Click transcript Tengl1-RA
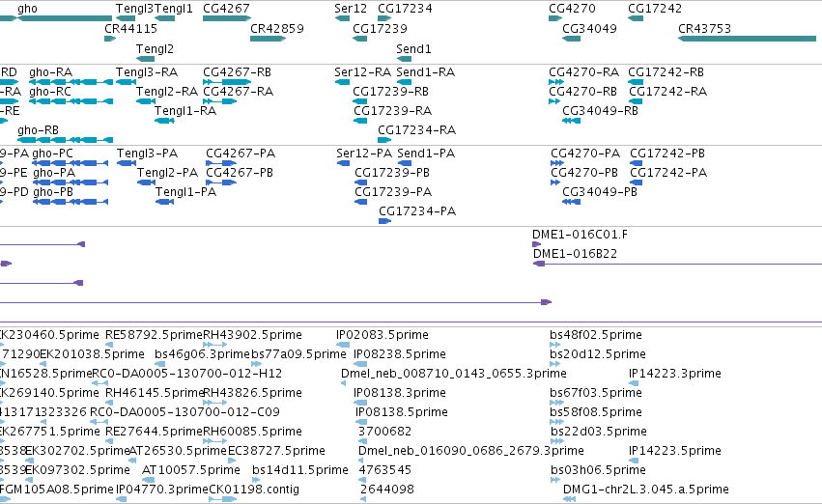The width and height of the screenshot is (822, 504). point(185,110)
